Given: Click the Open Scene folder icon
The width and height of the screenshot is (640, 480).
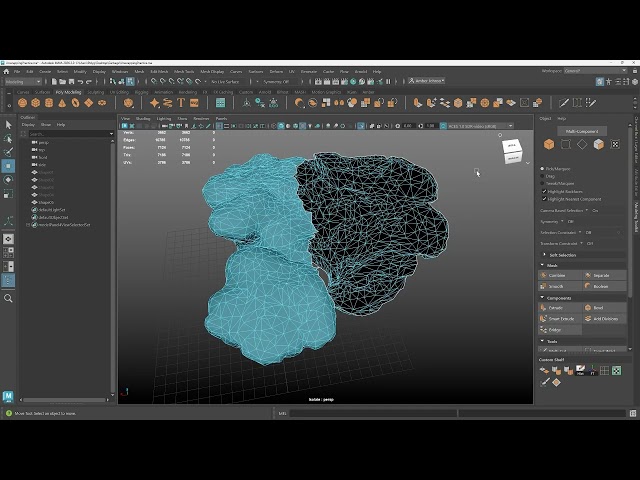Looking at the screenshot, I should (62, 82).
